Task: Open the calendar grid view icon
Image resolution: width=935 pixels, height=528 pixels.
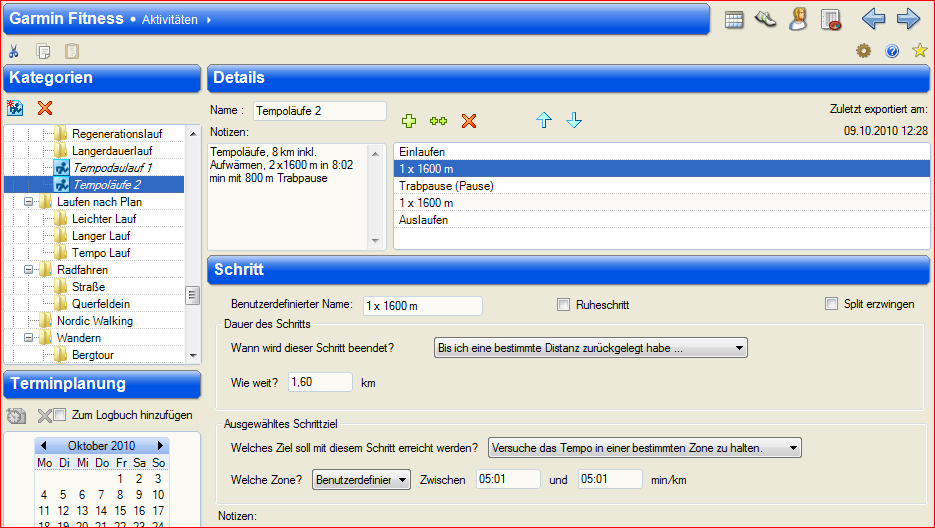Action: coord(734,19)
